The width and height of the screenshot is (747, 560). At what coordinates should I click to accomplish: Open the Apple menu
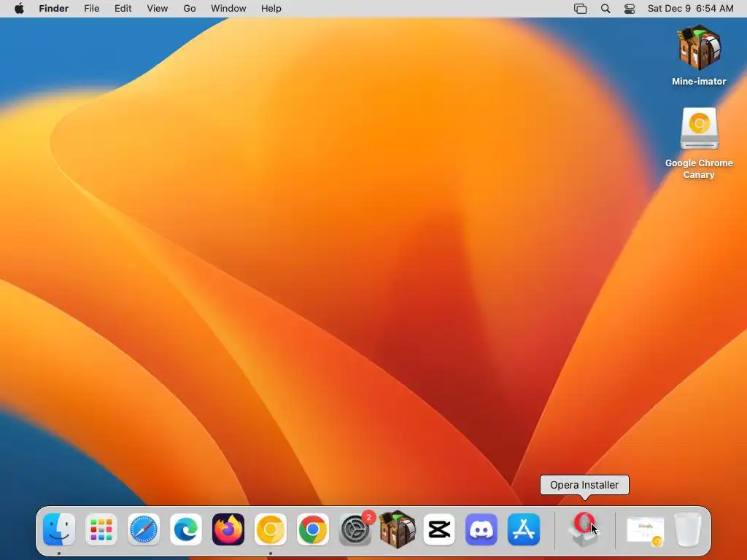coord(19,9)
